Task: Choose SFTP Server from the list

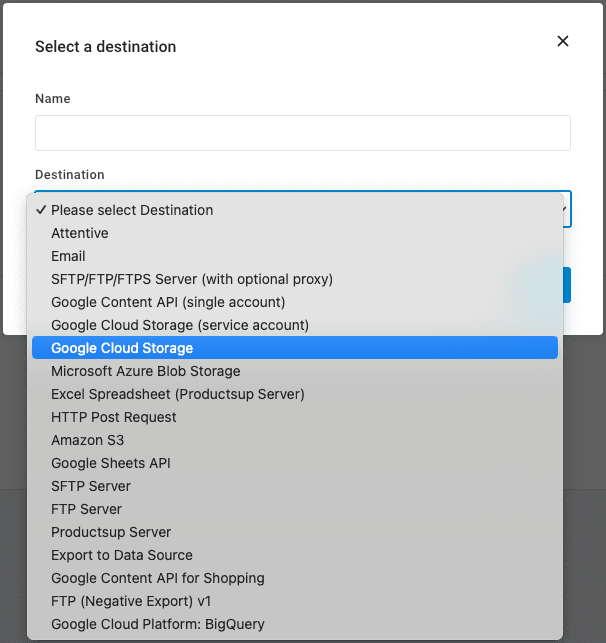Action: click(91, 486)
